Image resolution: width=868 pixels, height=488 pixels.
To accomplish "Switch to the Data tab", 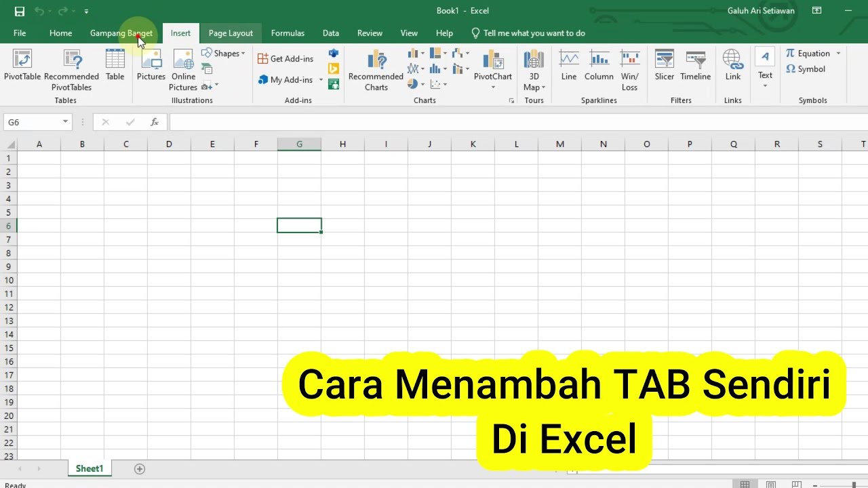I will tap(331, 33).
